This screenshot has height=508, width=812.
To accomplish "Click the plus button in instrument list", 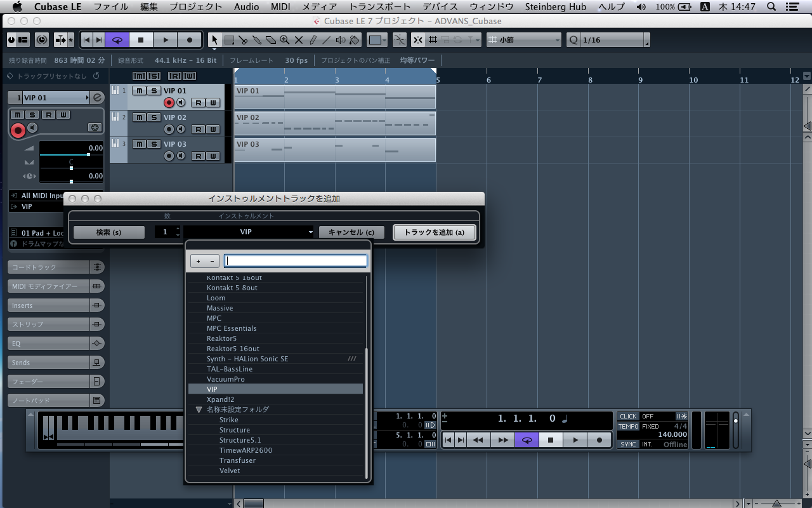I will (x=198, y=261).
